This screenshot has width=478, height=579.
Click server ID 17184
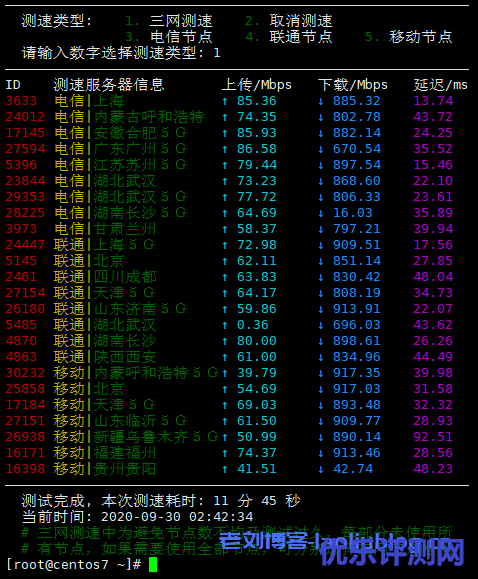pyautogui.click(x=25, y=405)
